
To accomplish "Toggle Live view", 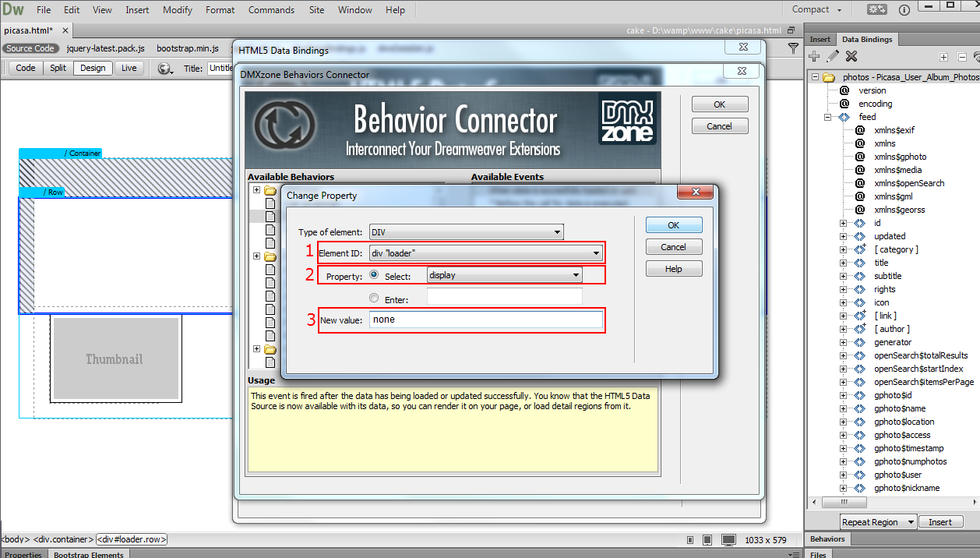I will click(129, 68).
